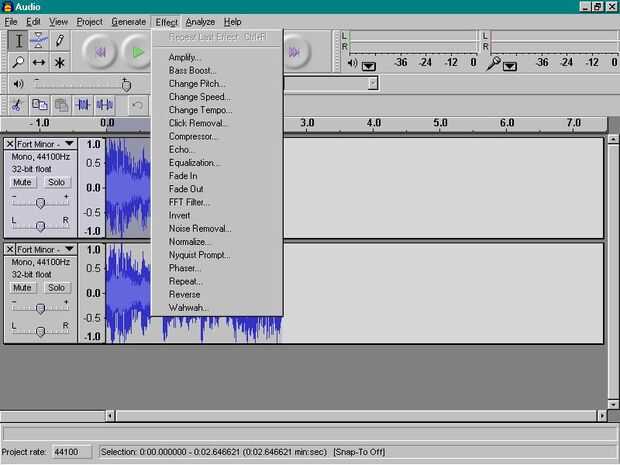Click first track gain slider handle
The image size is (620, 465).
tap(40, 203)
